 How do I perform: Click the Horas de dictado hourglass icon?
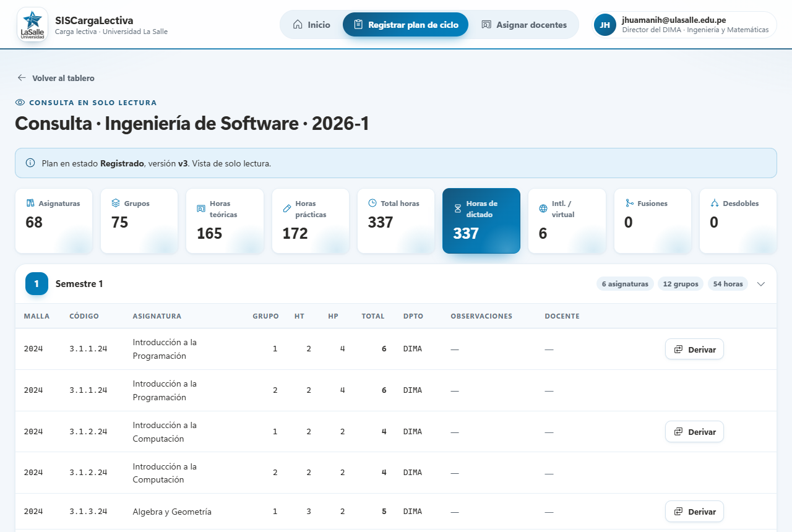458,208
